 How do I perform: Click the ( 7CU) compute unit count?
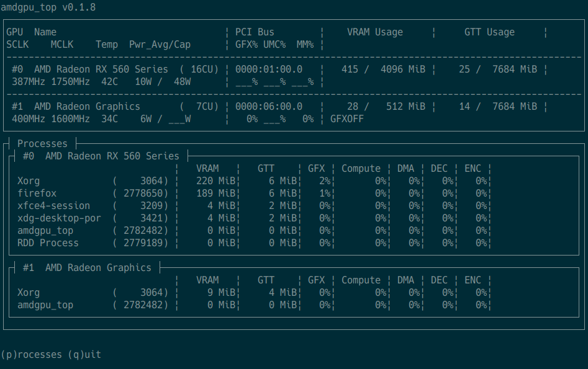pos(199,107)
